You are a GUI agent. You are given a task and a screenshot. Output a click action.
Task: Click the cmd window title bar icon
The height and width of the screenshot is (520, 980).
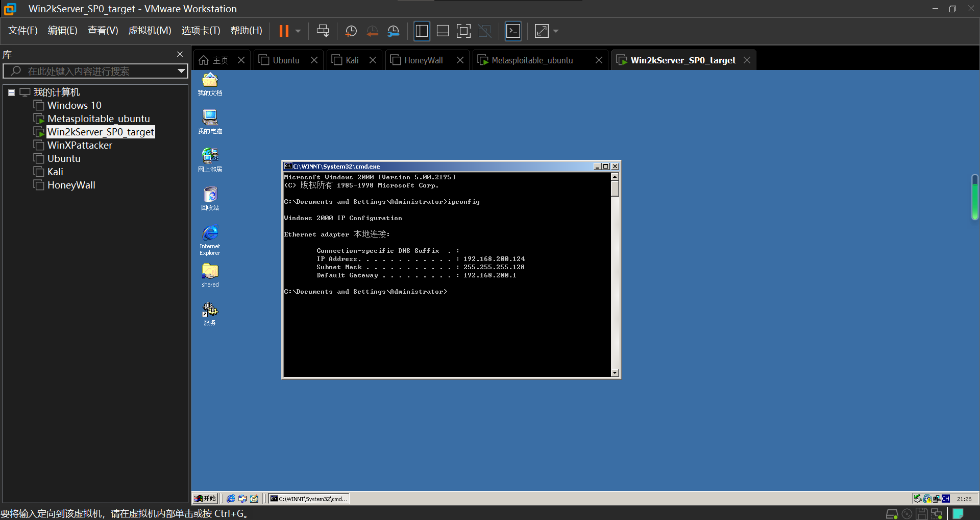(x=288, y=166)
